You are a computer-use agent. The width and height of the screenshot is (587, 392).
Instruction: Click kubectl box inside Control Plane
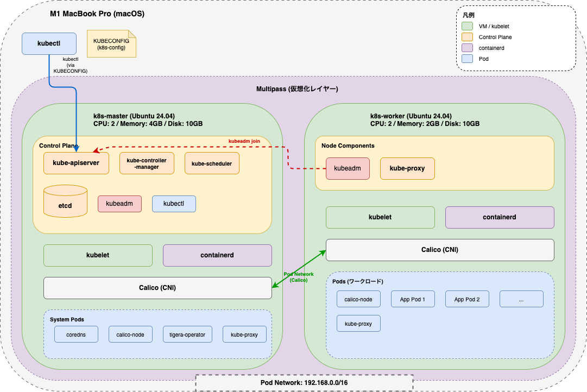coord(174,204)
